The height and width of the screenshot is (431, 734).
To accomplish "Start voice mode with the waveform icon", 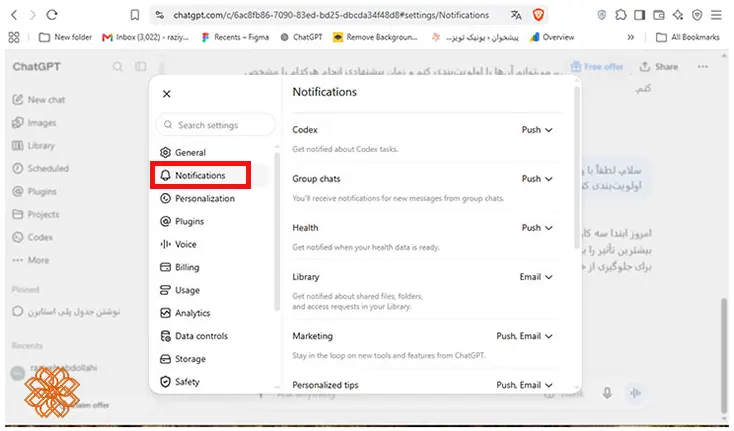I will (635, 393).
